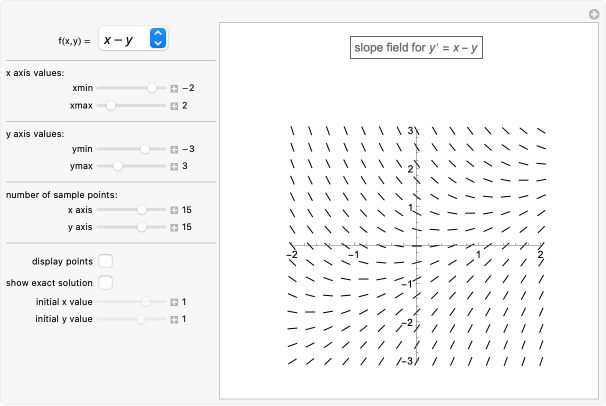This screenshot has height=406, width=606.
Task: Click the top-right corner plus button
Action: tap(594, 13)
